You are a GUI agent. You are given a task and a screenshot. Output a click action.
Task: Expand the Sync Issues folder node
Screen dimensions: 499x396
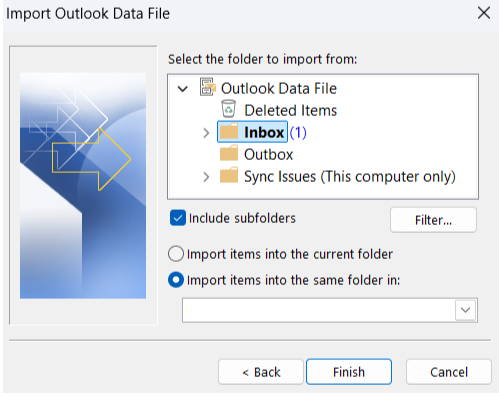click(x=206, y=177)
